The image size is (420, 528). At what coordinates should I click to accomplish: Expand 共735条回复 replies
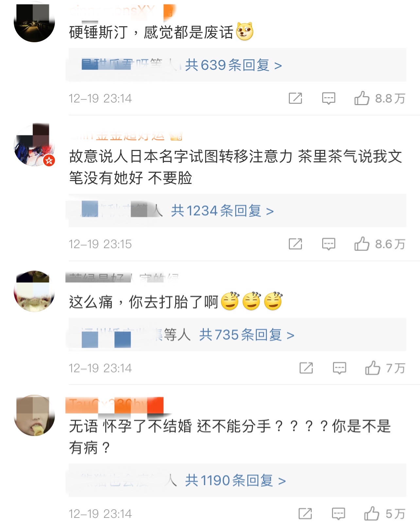[247, 335]
